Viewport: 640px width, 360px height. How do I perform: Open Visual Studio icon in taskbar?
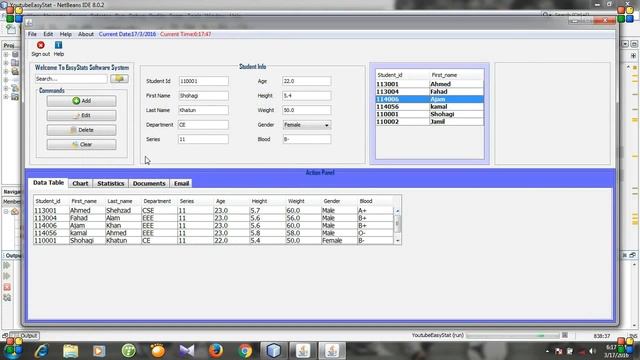tap(187, 351)
